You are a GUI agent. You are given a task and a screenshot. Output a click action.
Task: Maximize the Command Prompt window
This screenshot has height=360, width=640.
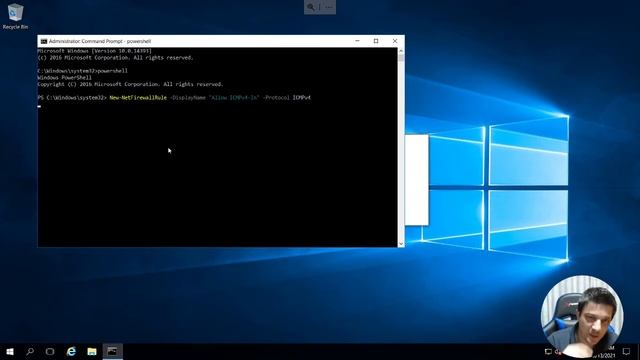click(376, 41)
